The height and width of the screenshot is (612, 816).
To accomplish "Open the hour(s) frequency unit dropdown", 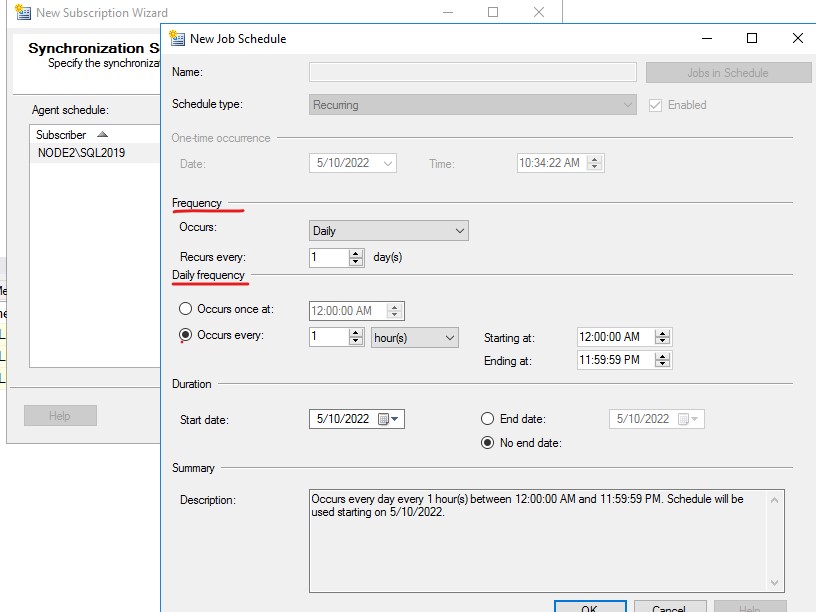I will (414, 337).
